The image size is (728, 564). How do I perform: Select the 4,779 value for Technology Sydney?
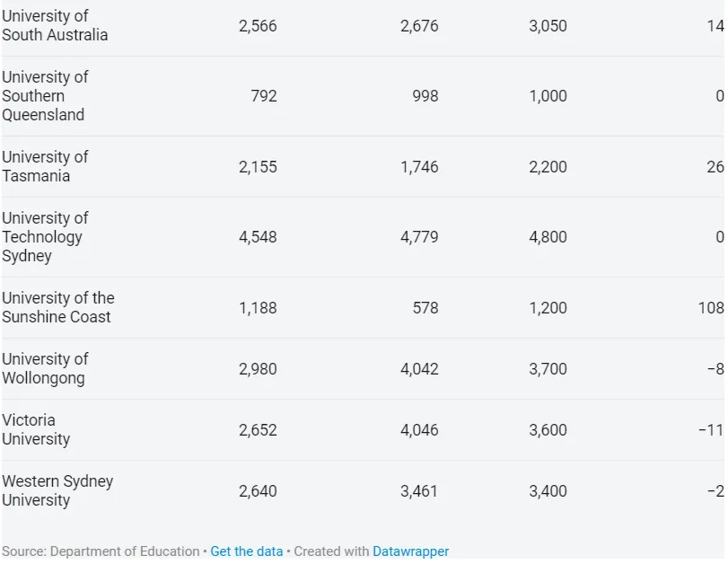(419, 237)
